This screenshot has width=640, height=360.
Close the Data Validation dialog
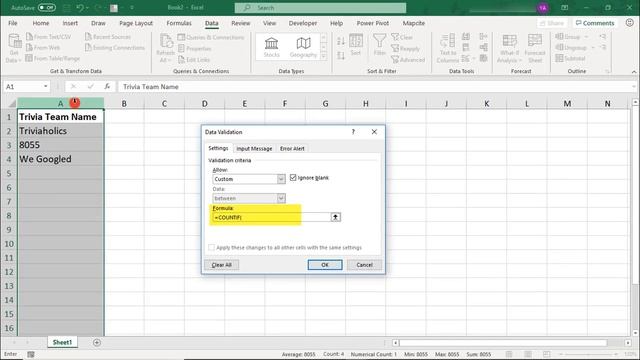(x=374, y=132)
